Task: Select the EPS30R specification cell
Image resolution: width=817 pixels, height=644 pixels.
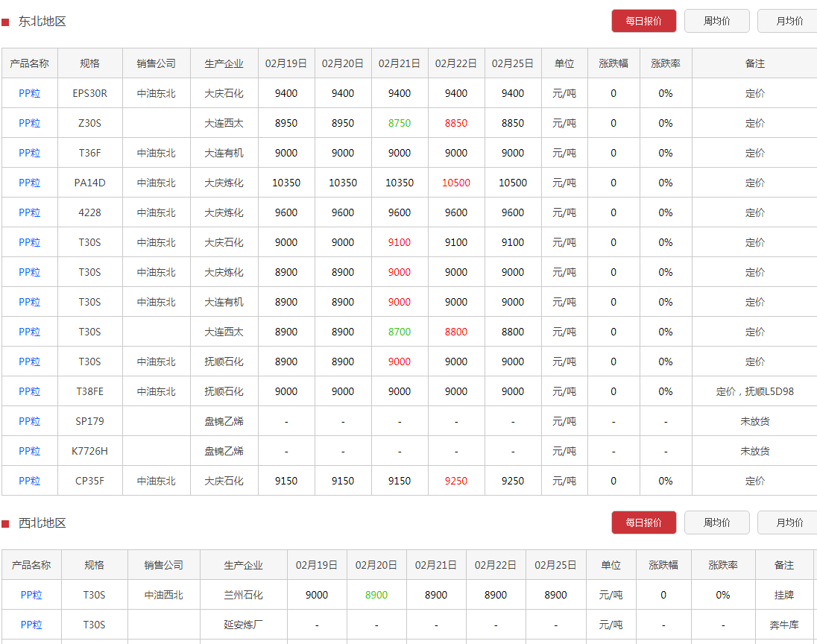Action: [x=89, y=93]
